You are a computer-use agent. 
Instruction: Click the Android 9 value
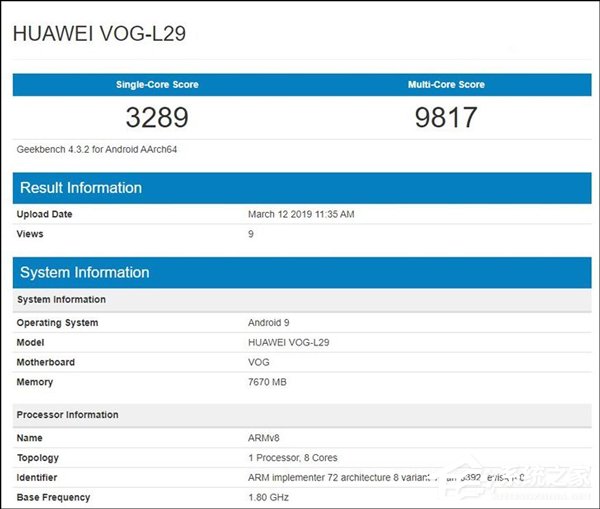tap(269, 323)
